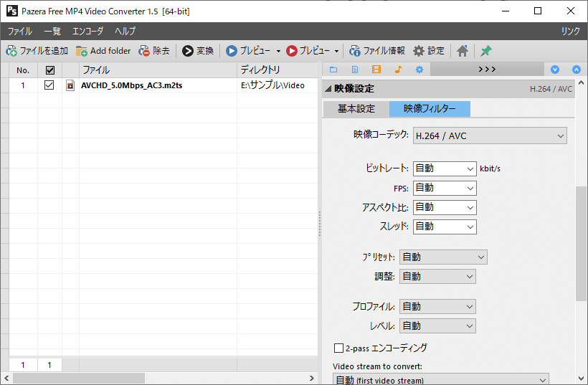Click the red プレビュー play icon
The height and width of the screenshot is (385, 588).
291,51
